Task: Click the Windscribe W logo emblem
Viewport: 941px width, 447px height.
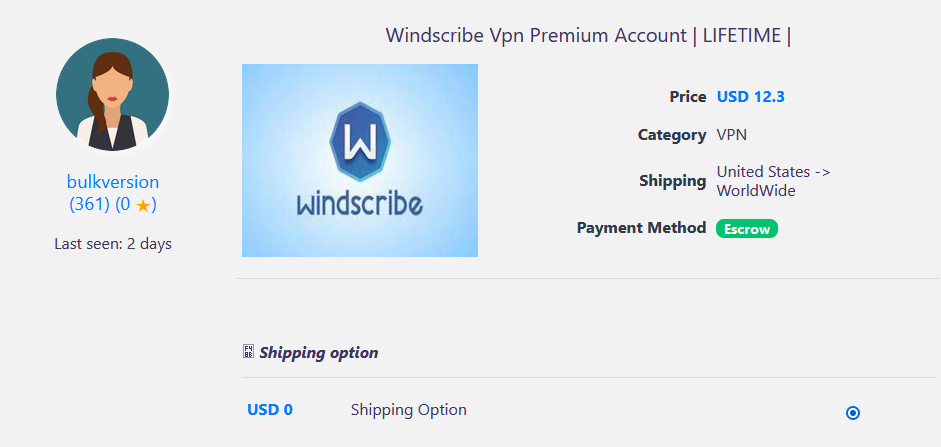Action: coord(359,140)
